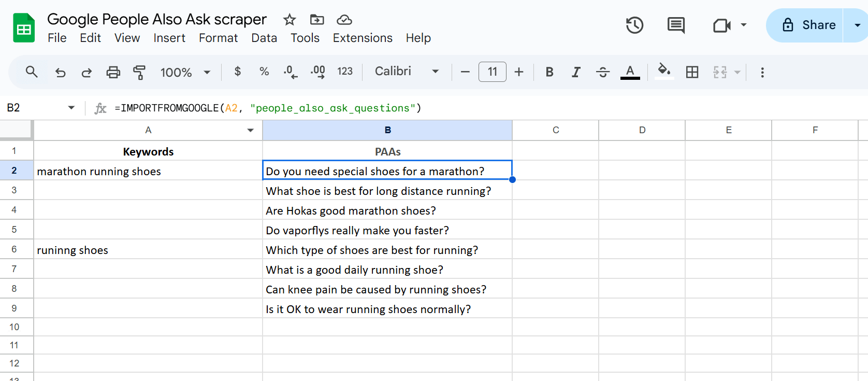Open the comments panel icon
Viewport: 868px width, 381px height.
click(676, 25)
